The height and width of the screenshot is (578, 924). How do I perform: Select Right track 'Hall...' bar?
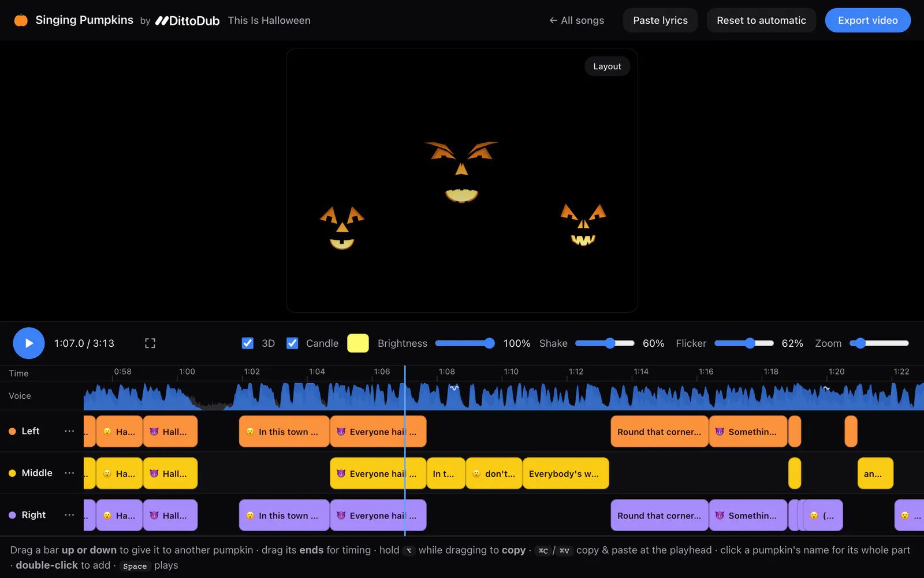point(170,515)
